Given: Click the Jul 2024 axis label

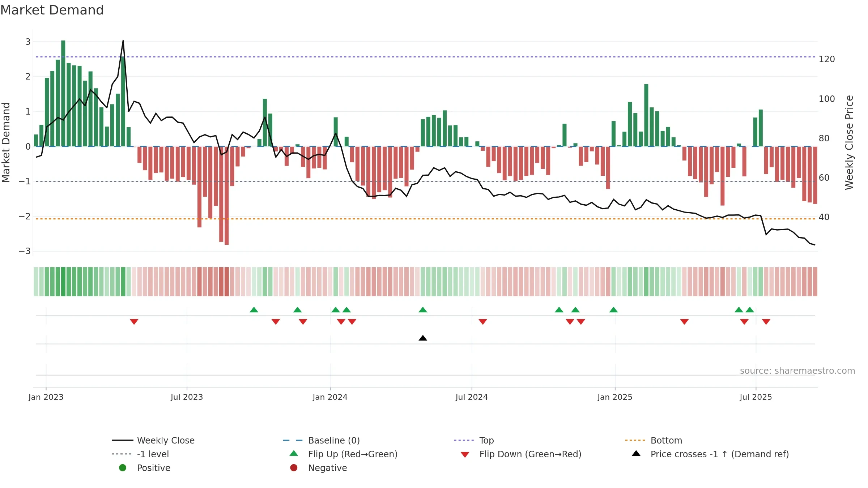Looking at the screenshot, I should (x=472, y=397).
